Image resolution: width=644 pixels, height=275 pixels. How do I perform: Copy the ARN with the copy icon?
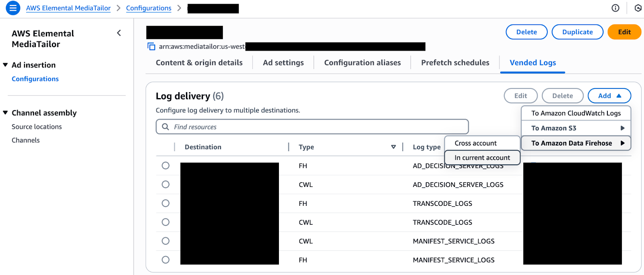click(x=151, y=47)
